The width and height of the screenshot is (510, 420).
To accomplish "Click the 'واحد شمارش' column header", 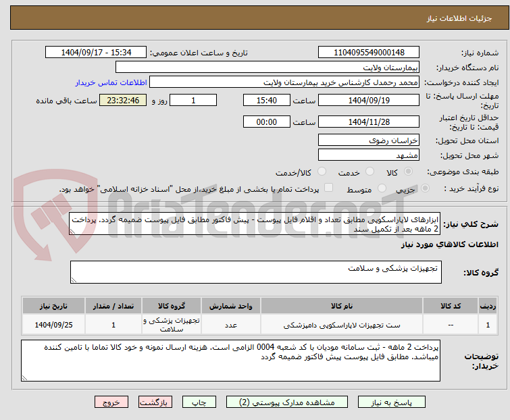I will [x=231, y=306].
